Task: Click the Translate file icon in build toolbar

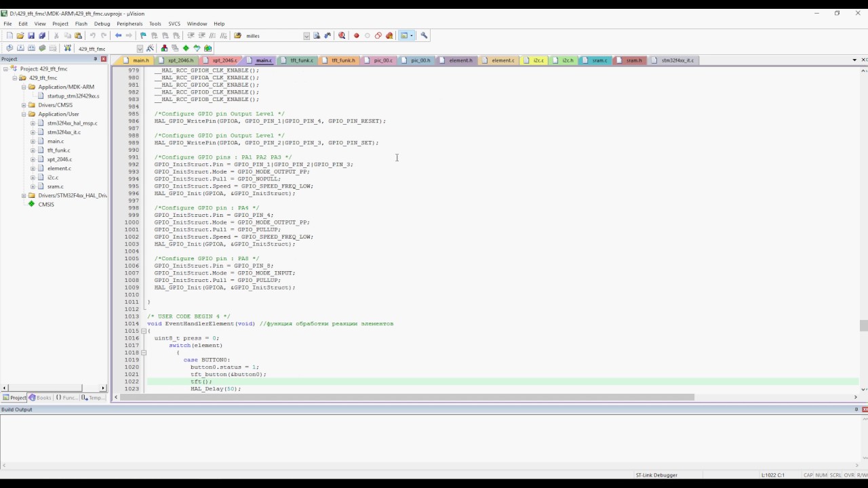Action: tap(9, 48)
